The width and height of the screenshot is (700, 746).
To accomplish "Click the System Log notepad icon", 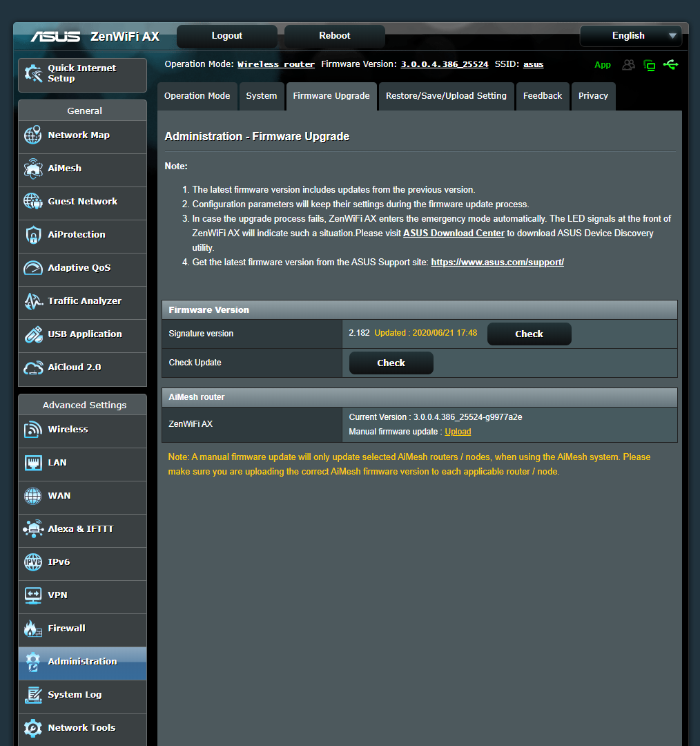I will click(33, 695).
